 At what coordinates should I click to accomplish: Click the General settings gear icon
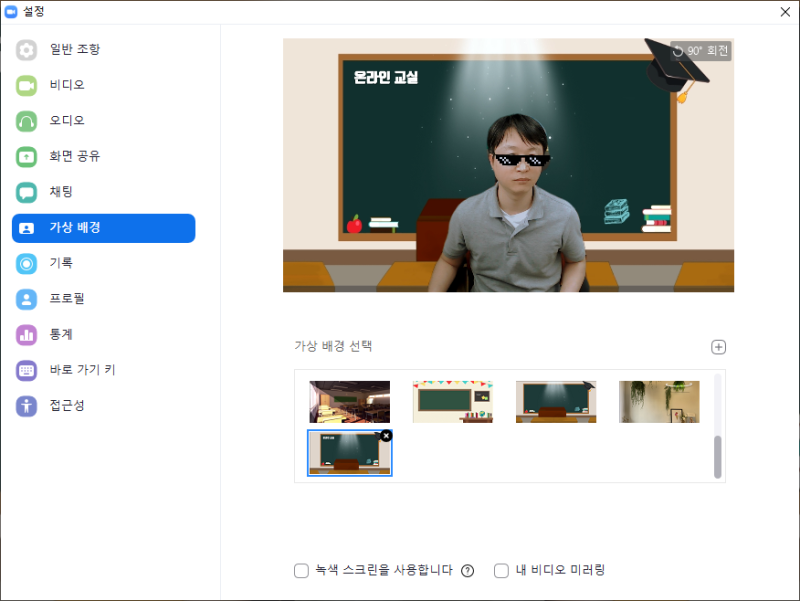pyautogui.click(x=26, y=50)
